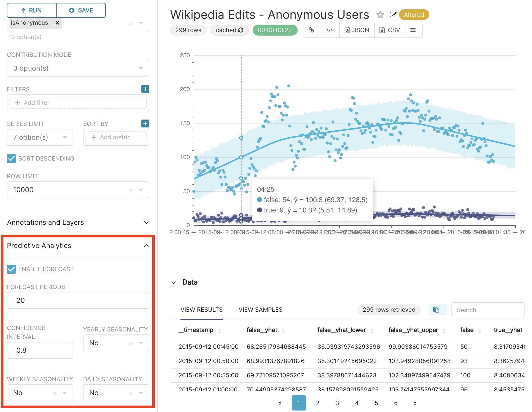Viewport: 532px width, 412px height.
Task: Copy the chart permalink link icon
Action: [312, 30]
